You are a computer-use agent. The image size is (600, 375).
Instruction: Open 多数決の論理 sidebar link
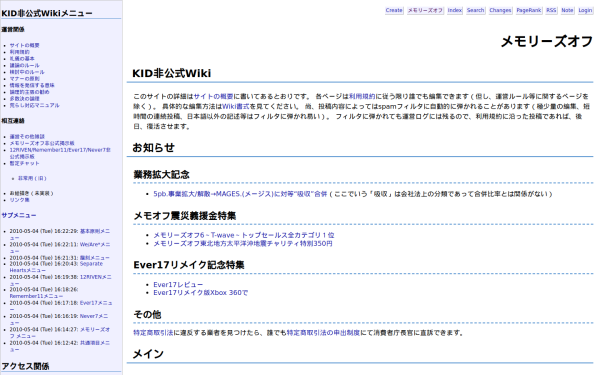(24, 99)
